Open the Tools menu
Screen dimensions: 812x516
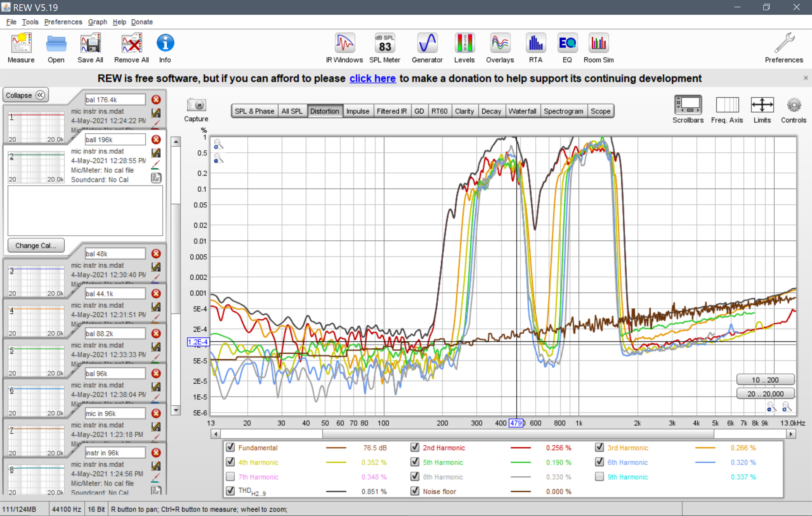tap(30, 22)
